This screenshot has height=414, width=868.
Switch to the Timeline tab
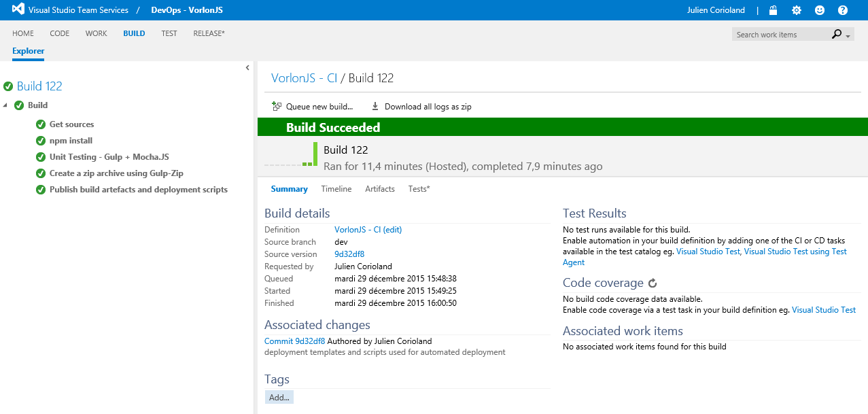point(336,188)
